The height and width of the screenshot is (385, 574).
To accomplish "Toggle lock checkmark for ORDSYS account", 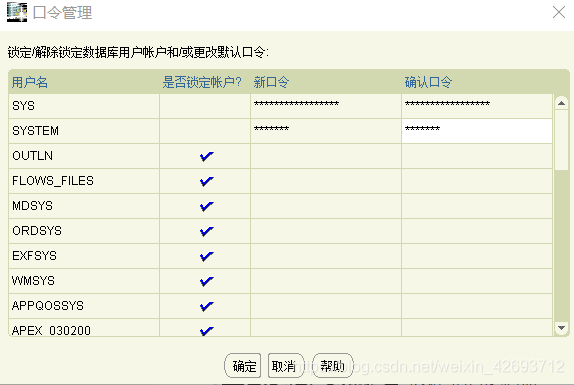I will point(206,231).
